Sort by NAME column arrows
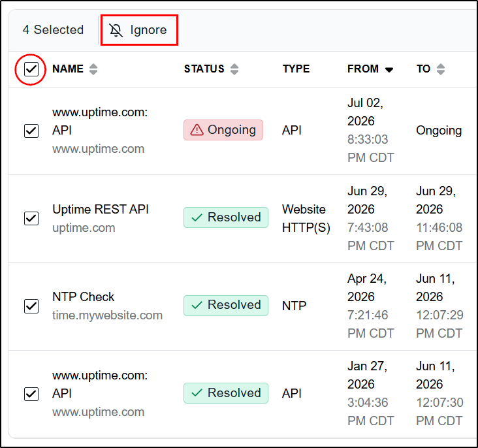Viewport: 478px width, 448px height. 93,69
